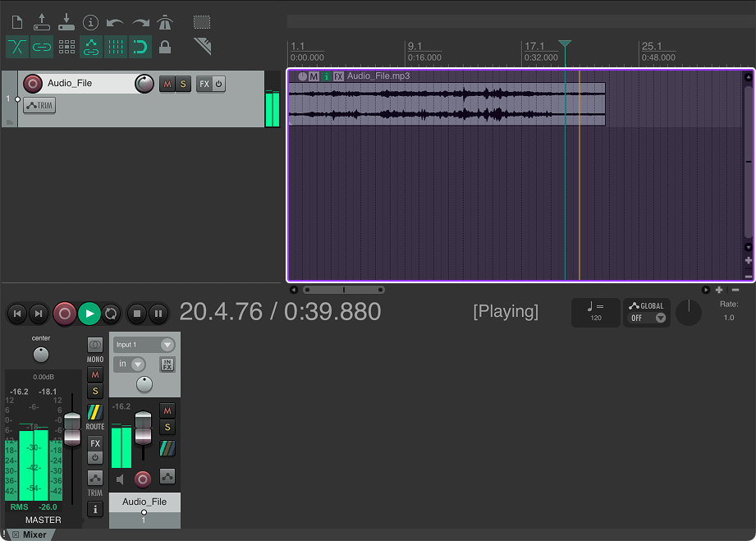
Task: Toggle move envelope points with items
Action: (90, 47)
